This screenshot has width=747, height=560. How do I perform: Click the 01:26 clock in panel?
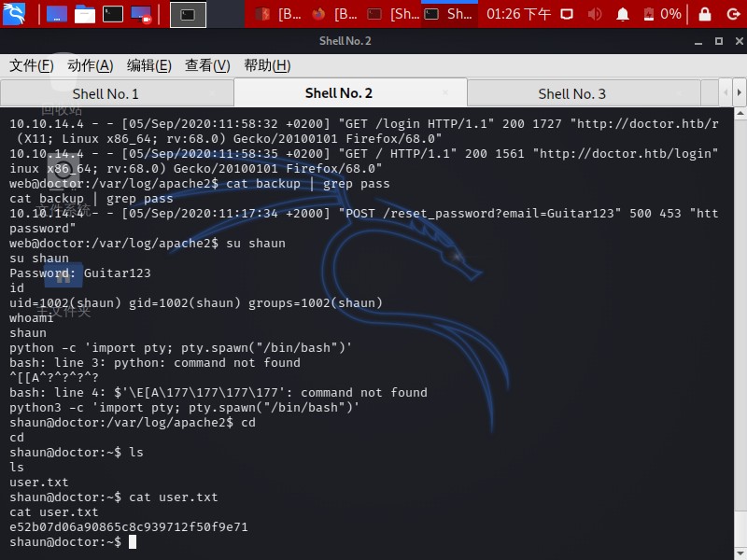click(x=518, y=14)
